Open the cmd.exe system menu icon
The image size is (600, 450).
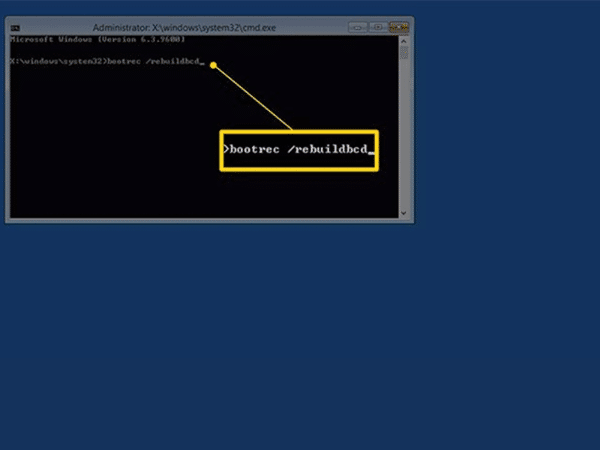[x=15, y=28]
